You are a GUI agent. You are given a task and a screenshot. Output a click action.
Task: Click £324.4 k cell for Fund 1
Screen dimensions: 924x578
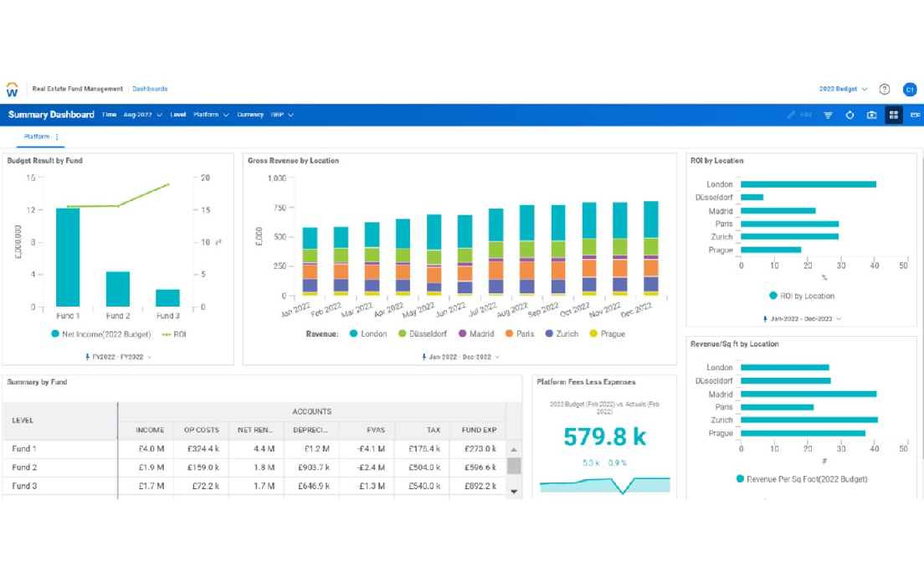pos(203,449)
